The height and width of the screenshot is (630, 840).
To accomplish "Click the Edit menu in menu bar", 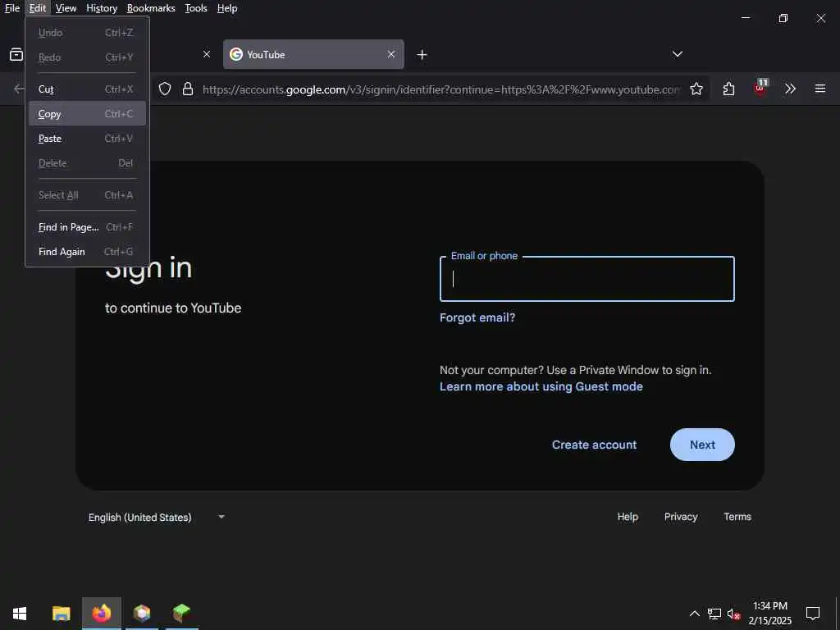I will 38,8.
